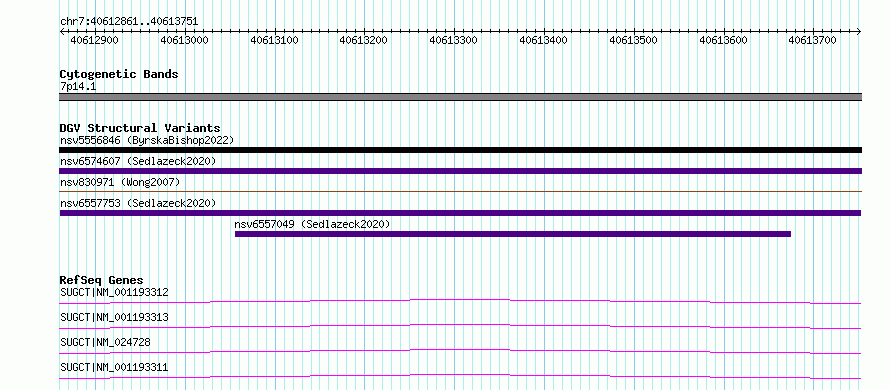Open variant nsv6557753 (Sedlazeck2020) label

coord(138,203)
